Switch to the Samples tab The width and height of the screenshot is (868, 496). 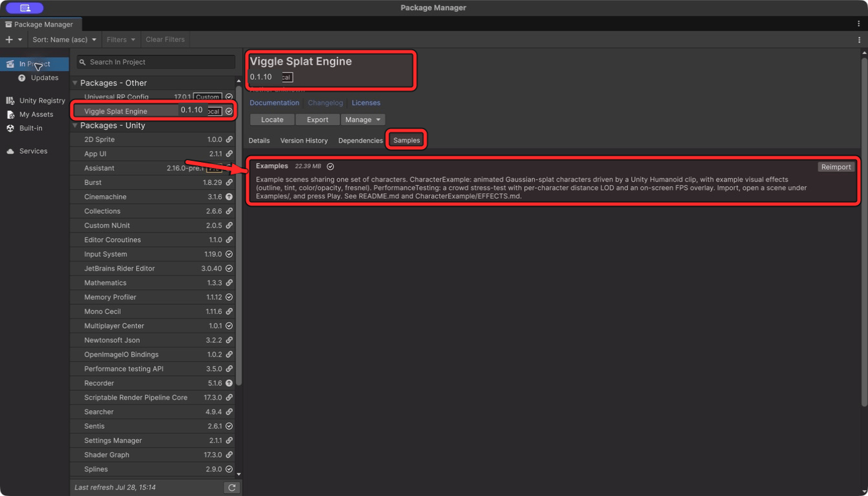point(407,140)
